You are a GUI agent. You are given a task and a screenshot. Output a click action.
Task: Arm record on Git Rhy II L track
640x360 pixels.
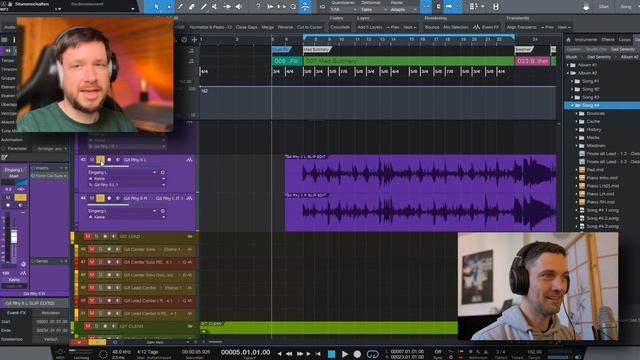click(109, 160)
